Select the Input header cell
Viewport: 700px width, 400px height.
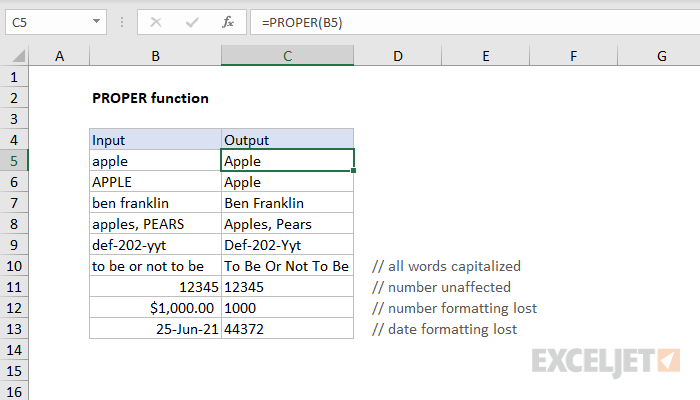pos(155,140)
